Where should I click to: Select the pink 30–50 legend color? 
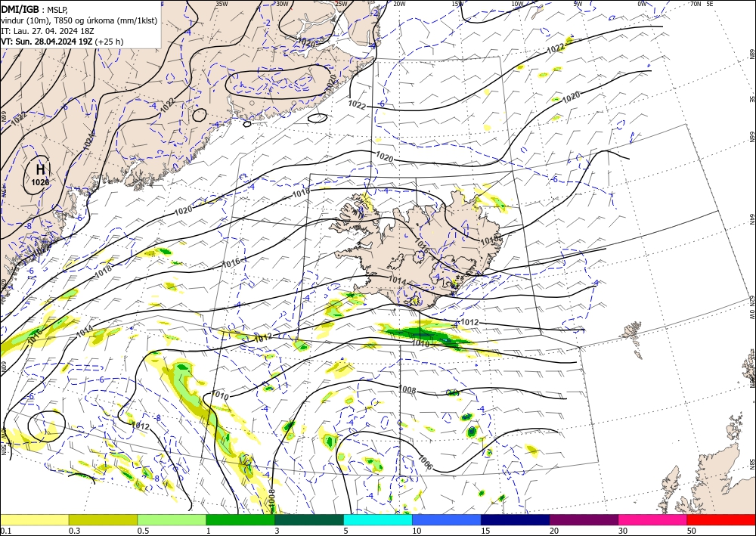click(653, 519)
